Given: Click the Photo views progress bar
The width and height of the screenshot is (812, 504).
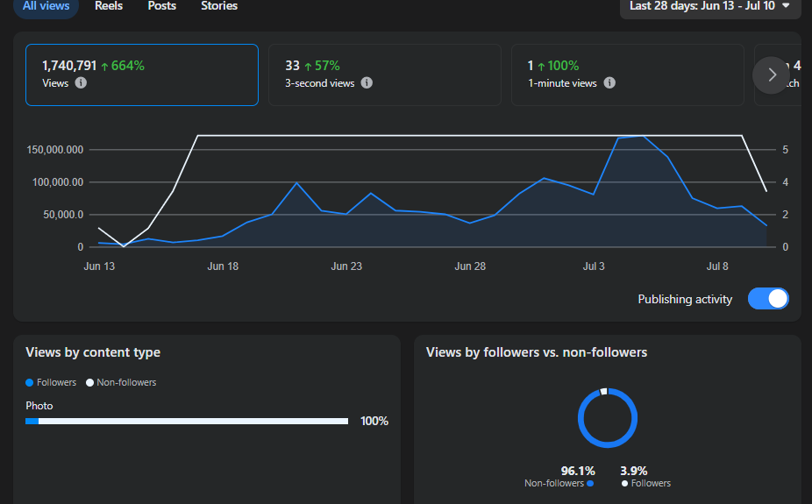Looking at the screenshot, I should coord(187,422).
